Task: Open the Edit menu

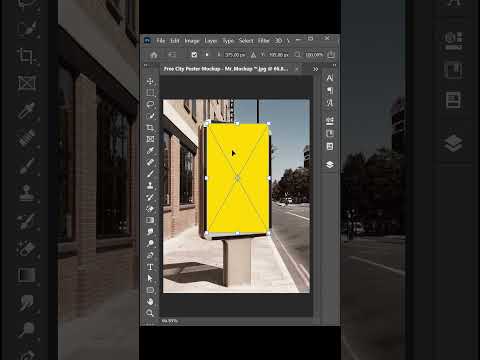Action: tap(175, 41)
